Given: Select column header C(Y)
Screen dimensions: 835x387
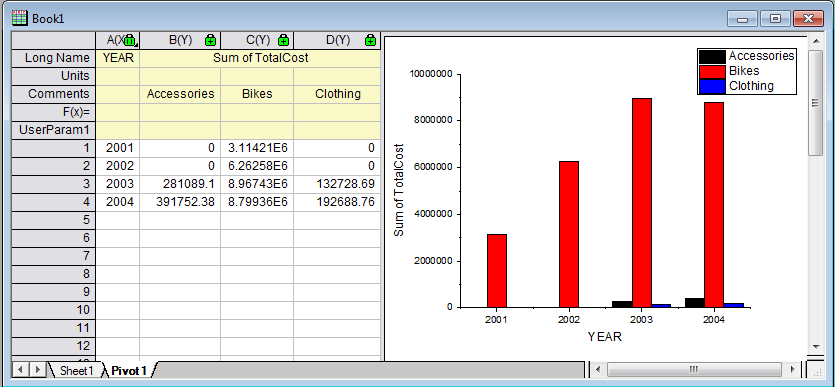Looking at the screenshot, I should 257,40.
